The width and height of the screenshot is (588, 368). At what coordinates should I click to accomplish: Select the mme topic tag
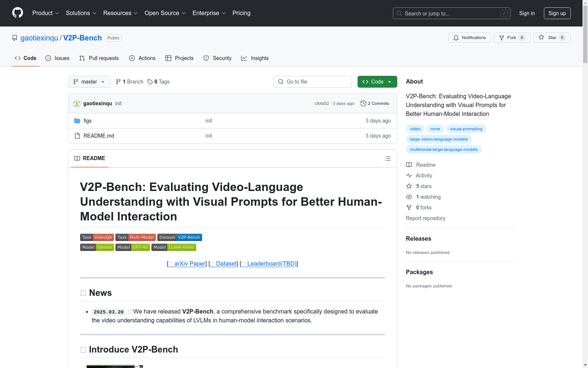pos(435,129)
